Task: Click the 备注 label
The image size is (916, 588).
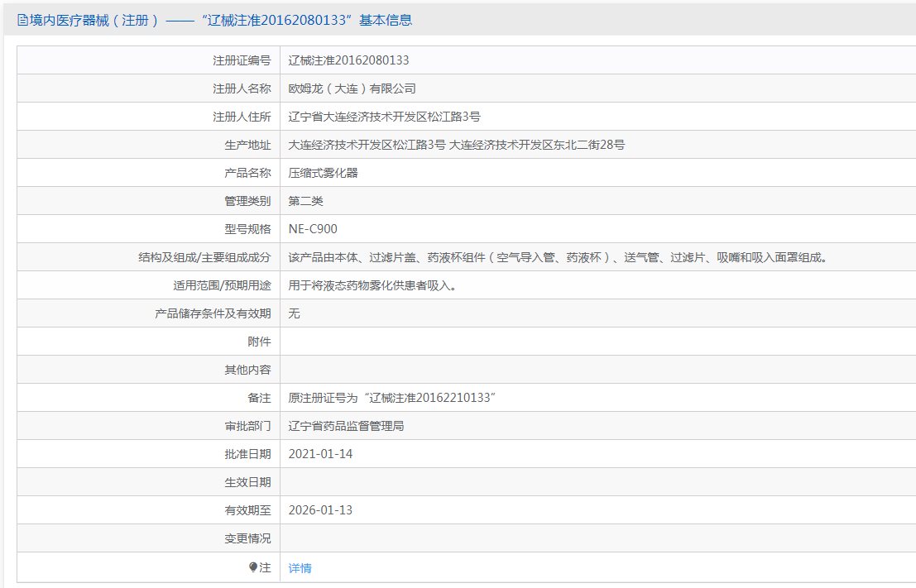Action: tap(259, 398)
